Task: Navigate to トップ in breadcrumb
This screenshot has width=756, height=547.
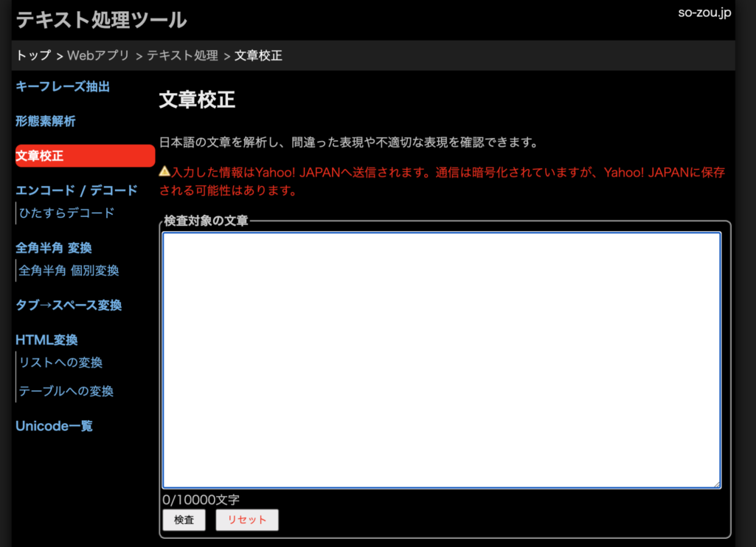Action: (32, 55)
